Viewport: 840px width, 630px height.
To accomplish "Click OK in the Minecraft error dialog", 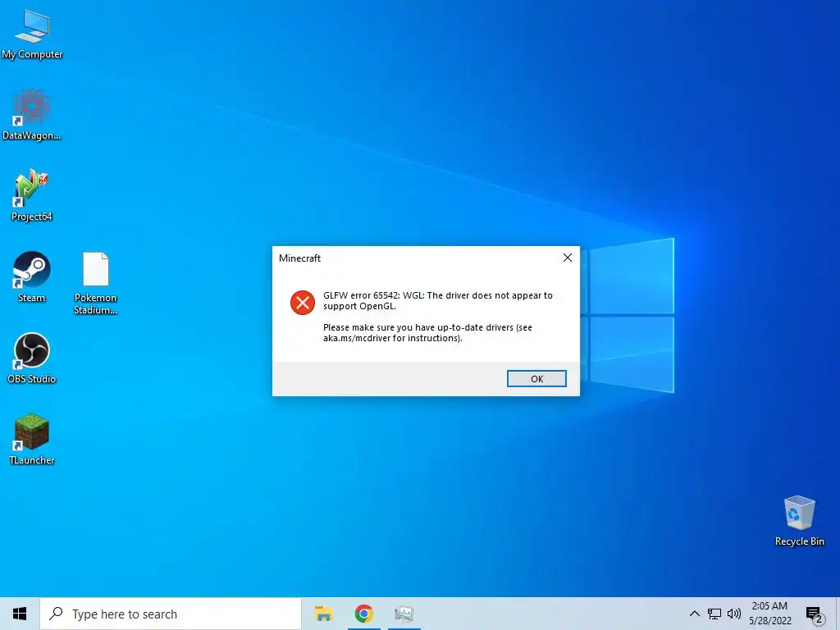I will coord(536,379).
